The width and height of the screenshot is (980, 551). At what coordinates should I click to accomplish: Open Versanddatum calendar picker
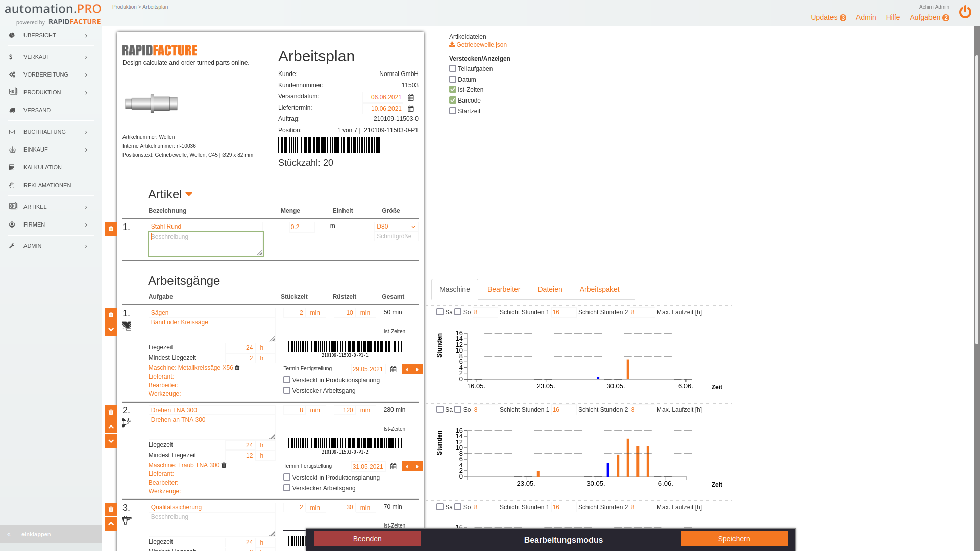411,97
